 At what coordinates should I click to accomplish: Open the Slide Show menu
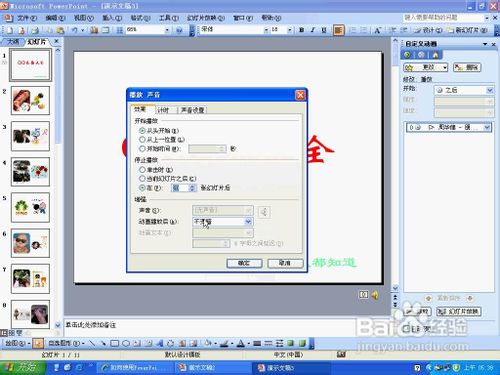pos(206,18)
